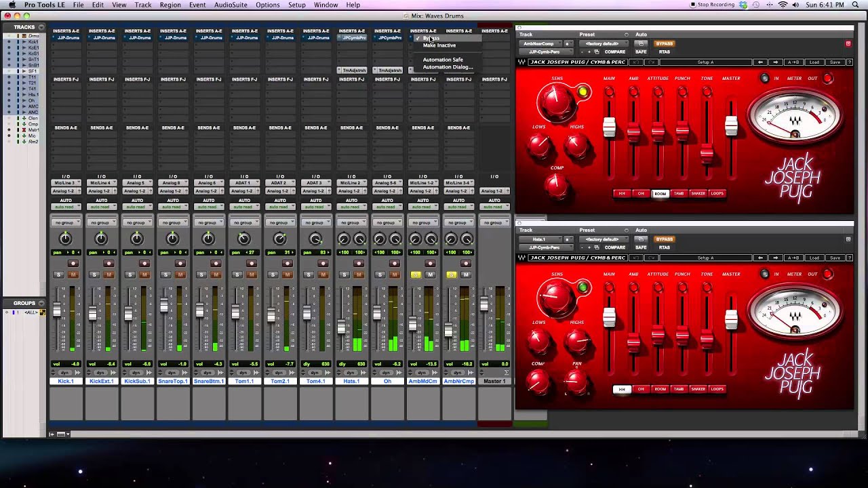Open the AudioSuite menu
Screen dimensions: 868x488
[x=231, y=5]
